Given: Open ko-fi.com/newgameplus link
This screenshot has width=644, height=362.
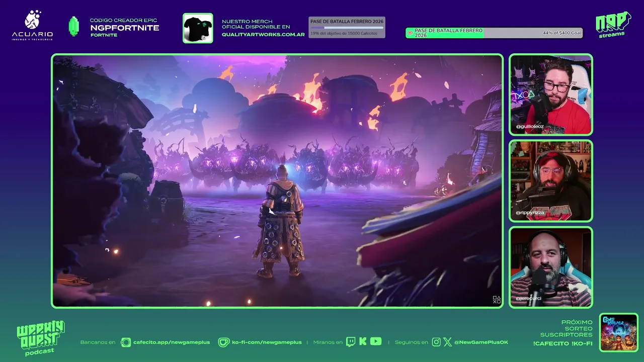Looking at the screenshot, I should 267,342.
